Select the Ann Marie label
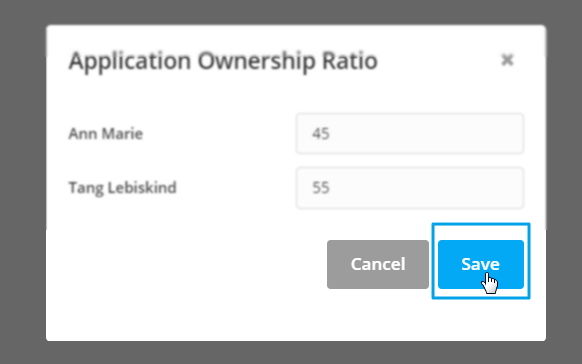 pos(106,134)
